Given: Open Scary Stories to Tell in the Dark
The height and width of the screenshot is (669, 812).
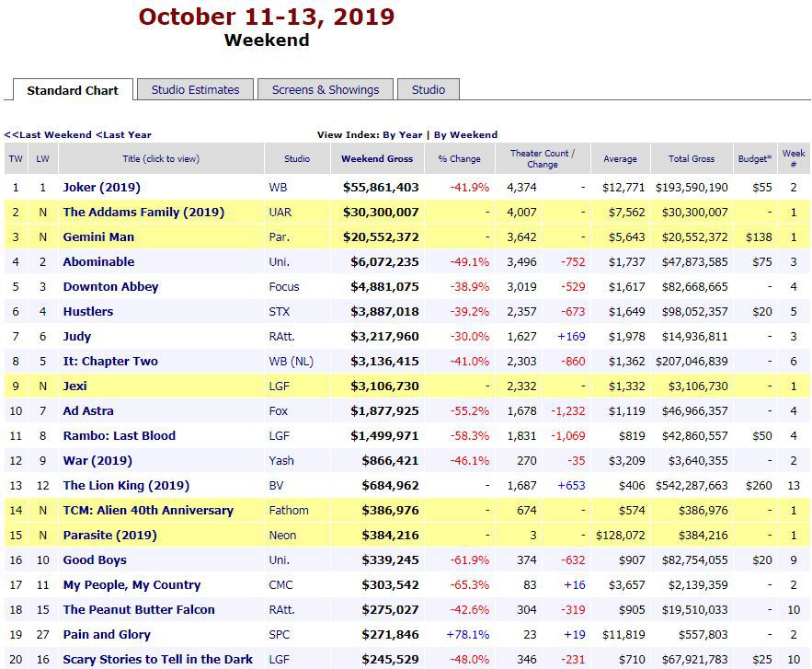Looking at the screenshot, I should (x=158, y=660).
